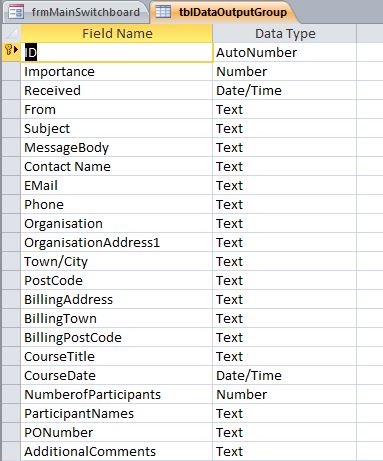
Task: Click the Text type for Organisation
Action: pos(284,223)
